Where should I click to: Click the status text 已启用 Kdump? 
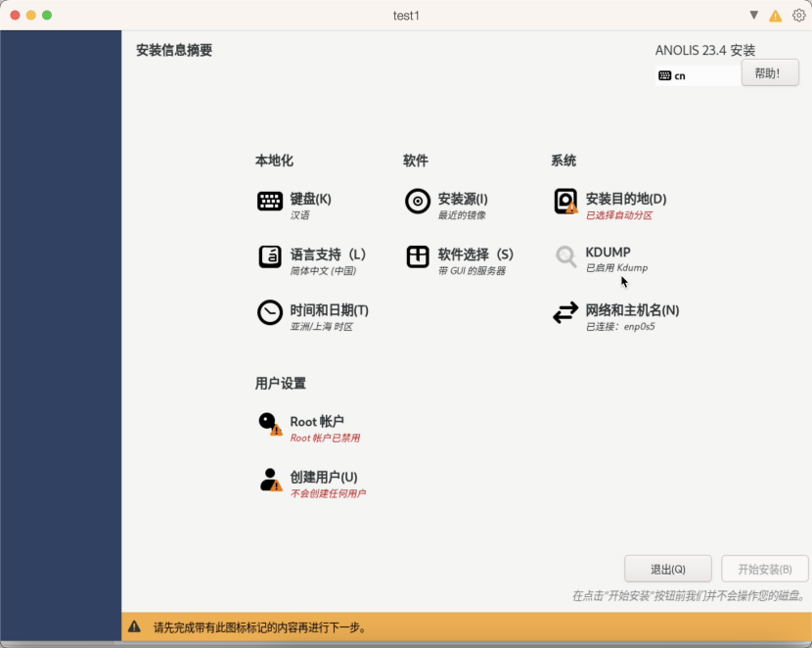[616, 267]
